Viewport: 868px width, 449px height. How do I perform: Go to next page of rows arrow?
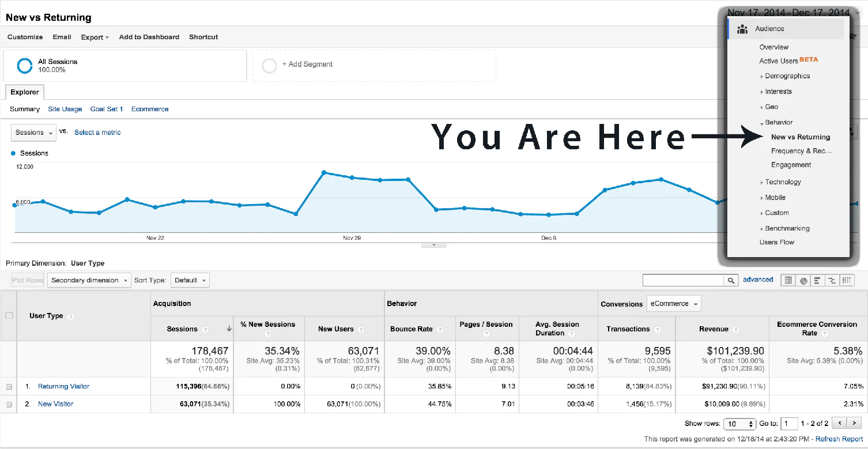[854, 423]
